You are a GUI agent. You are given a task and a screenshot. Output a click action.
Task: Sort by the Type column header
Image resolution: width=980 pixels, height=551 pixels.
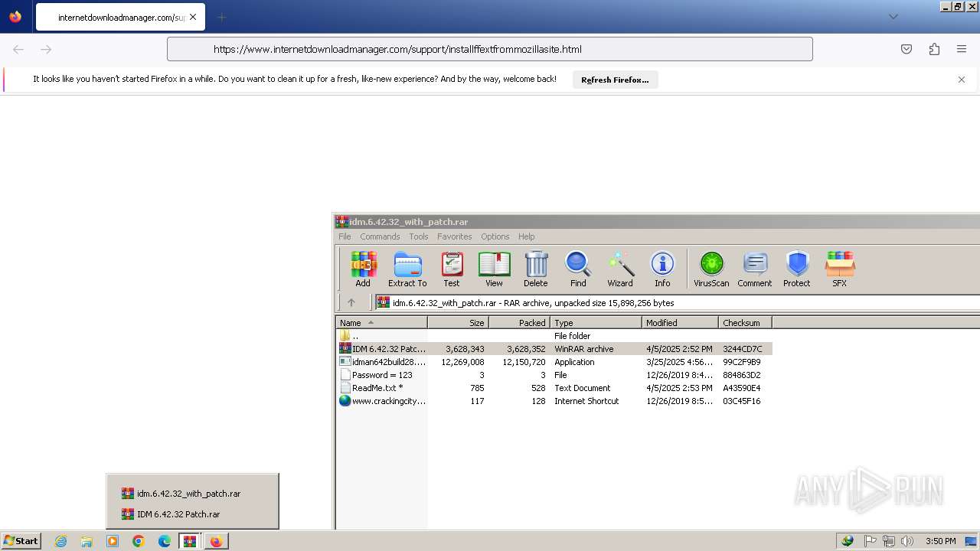coord(596,323)
